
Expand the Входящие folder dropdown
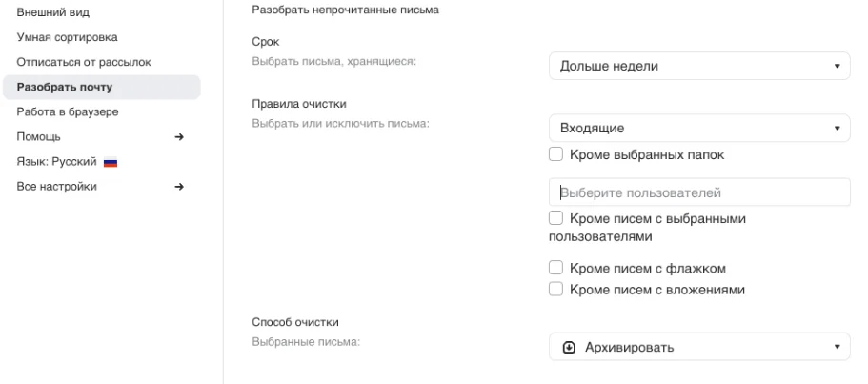(x=699, y=128)
